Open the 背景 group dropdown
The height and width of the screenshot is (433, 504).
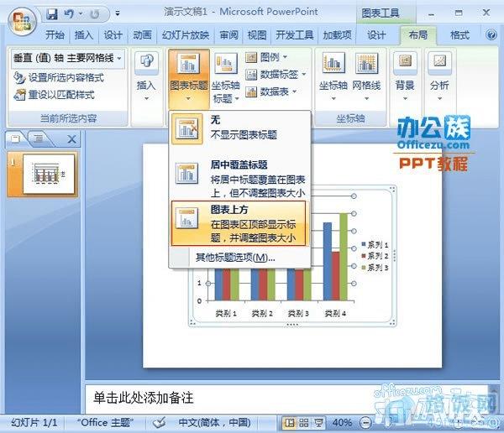pyautogui.click(x=405, y=76)
